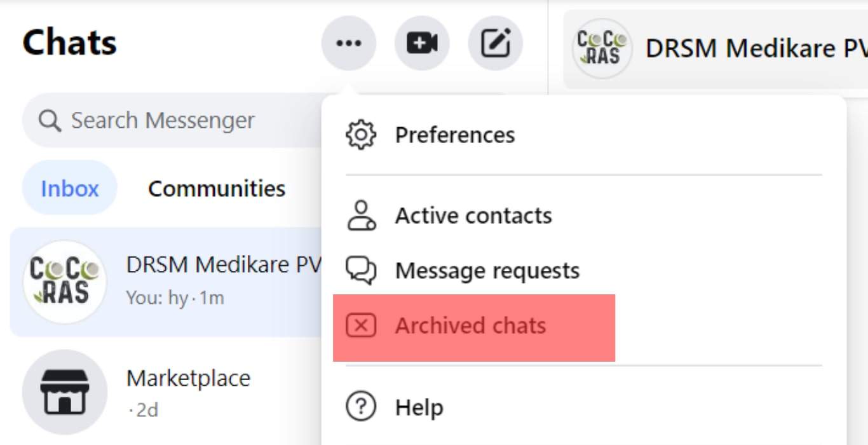The height and width of the screenshot is (445, 868).
Task: Switch to the Inbox tab
Action: pos(69,188)
